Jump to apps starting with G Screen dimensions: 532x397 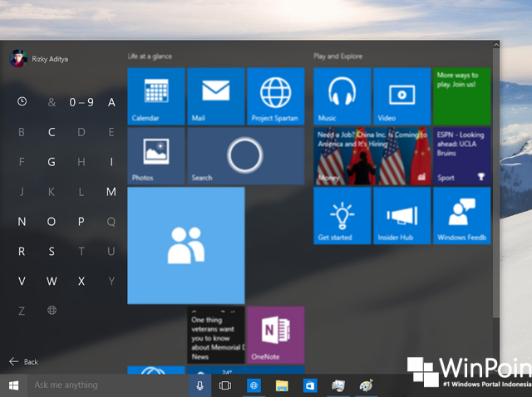(x=52, y=162)
